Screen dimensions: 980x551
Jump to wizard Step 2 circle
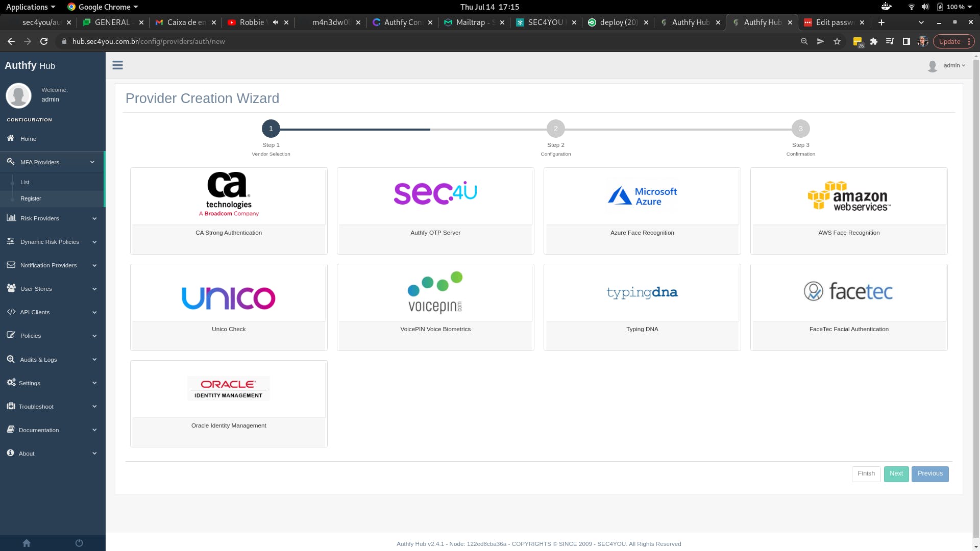(x=555, y=129)
